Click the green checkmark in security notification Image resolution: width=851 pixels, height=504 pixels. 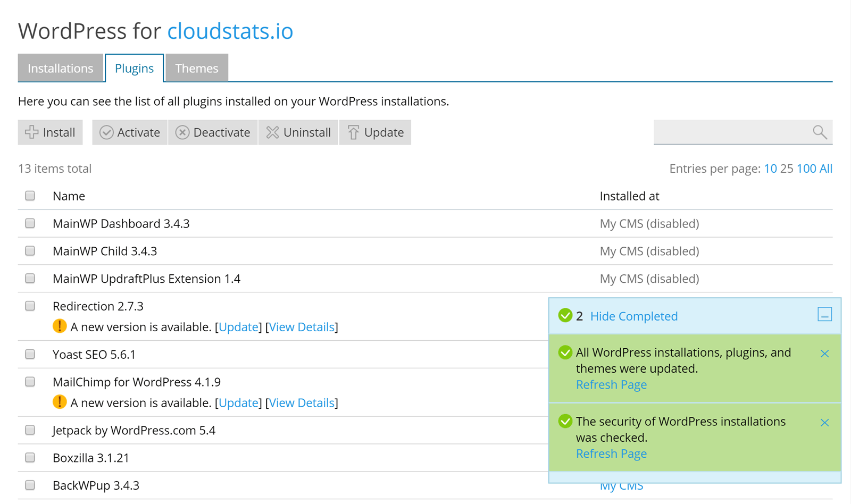pyautogui.click(x=565, y=421)
